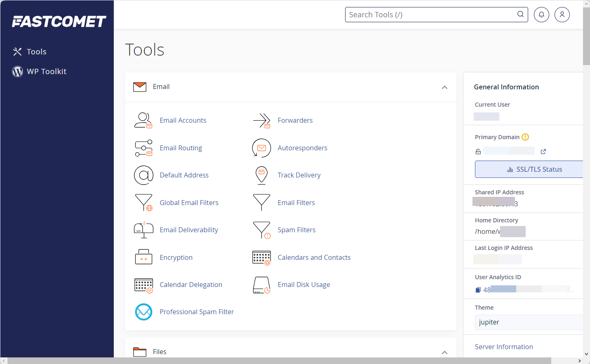Open the Calendar Delegation icon
590x364 pixels.
pos(143,285)
